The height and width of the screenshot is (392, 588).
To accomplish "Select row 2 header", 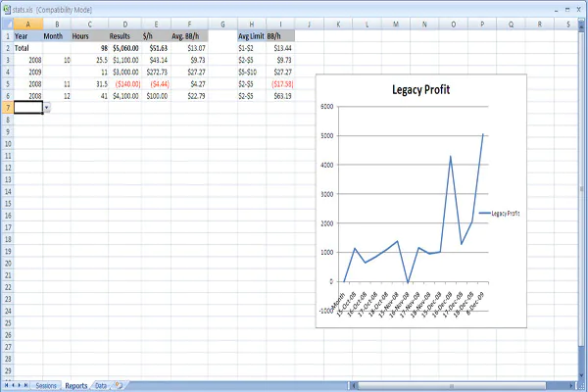I will click(8, 48).
